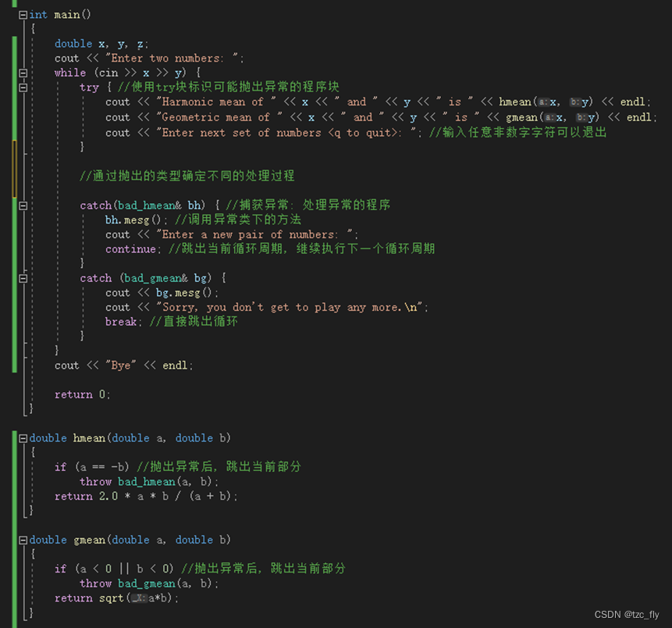Click the 'if (a < 0 || b < 0)' condition
This screenshot has width=672, height=628.
click(114, 569)
